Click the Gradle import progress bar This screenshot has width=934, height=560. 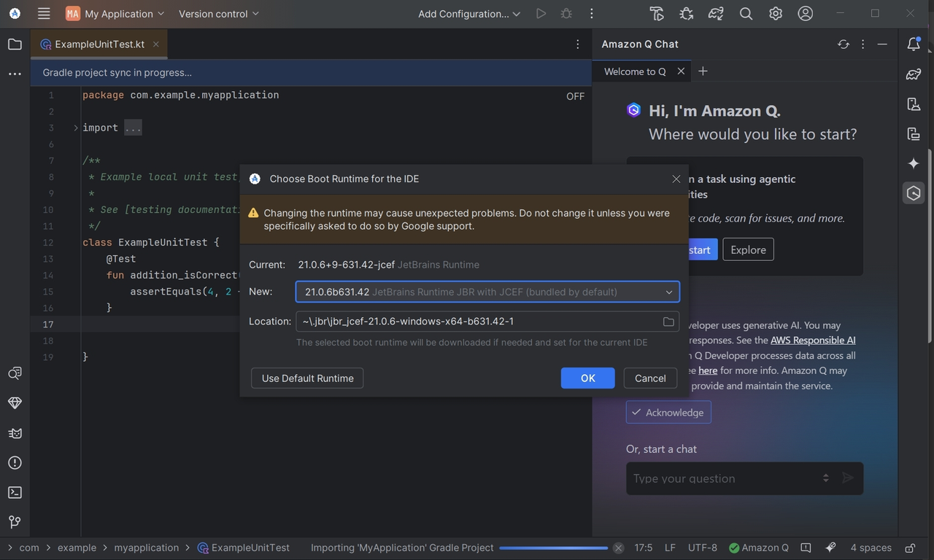click(x=553, y=548)
